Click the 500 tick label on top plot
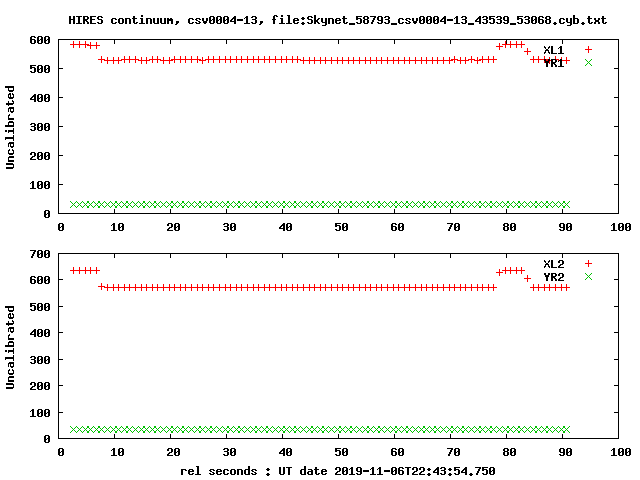This screenshot has height=480, width=640. tap(40, 69)
